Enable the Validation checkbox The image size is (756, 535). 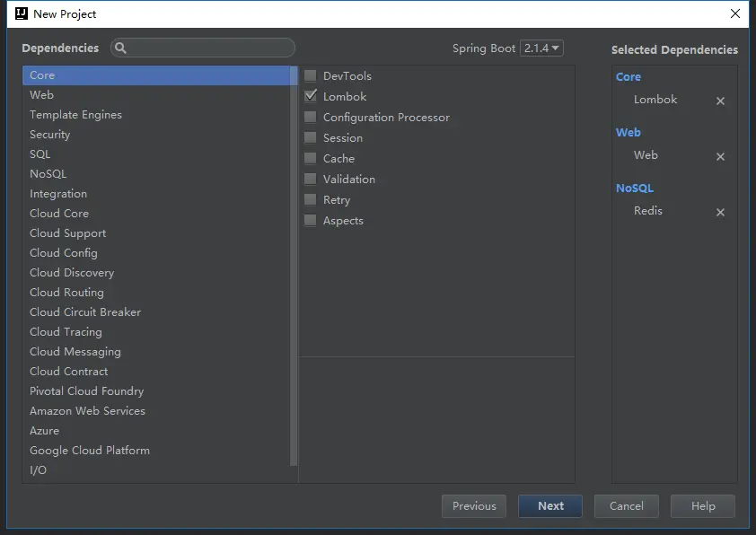click(311, 180)
